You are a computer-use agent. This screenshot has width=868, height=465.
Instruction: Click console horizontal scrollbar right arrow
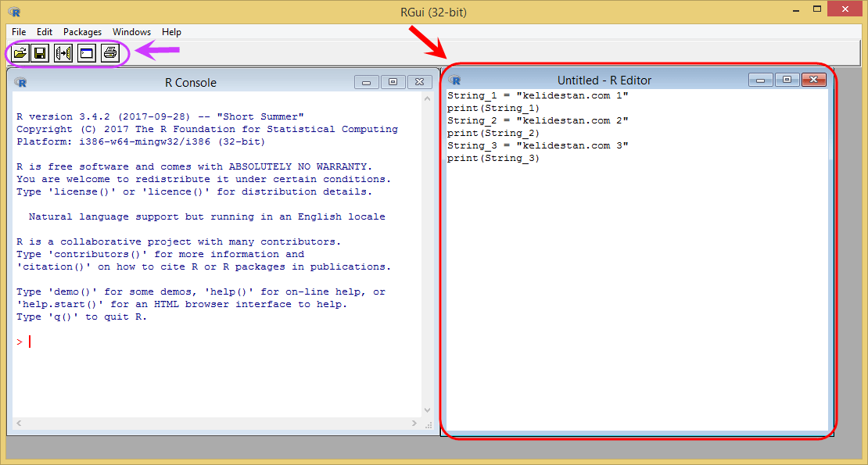coord(414,423)
